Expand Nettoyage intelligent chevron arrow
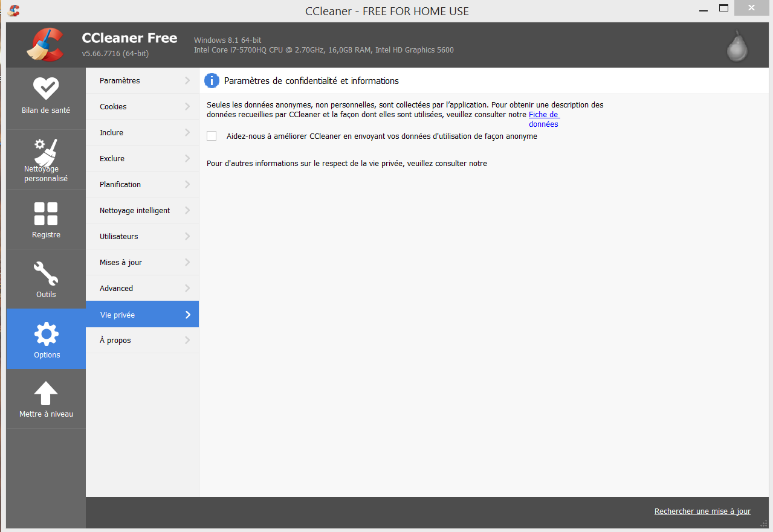773x532 pixels. 187,210
